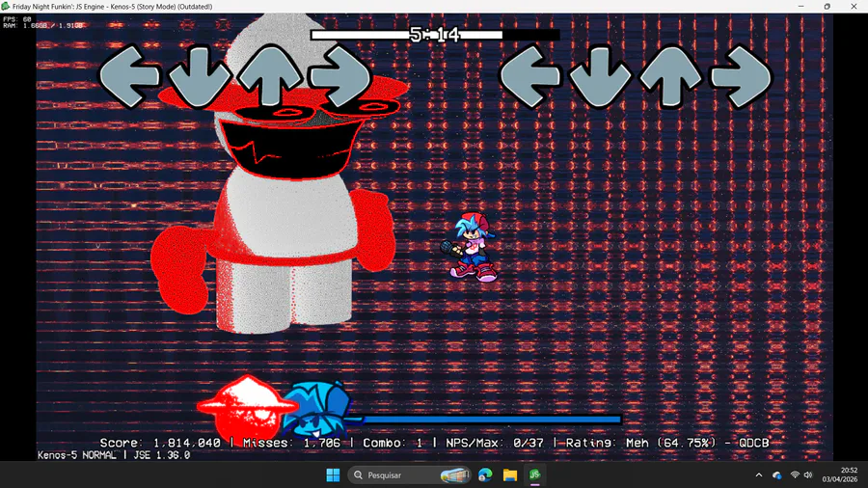Minimize the Friday Night Funkin' window
Image resolution: width=868 pixels, height=488 pixels.
[x=801, y=6]
